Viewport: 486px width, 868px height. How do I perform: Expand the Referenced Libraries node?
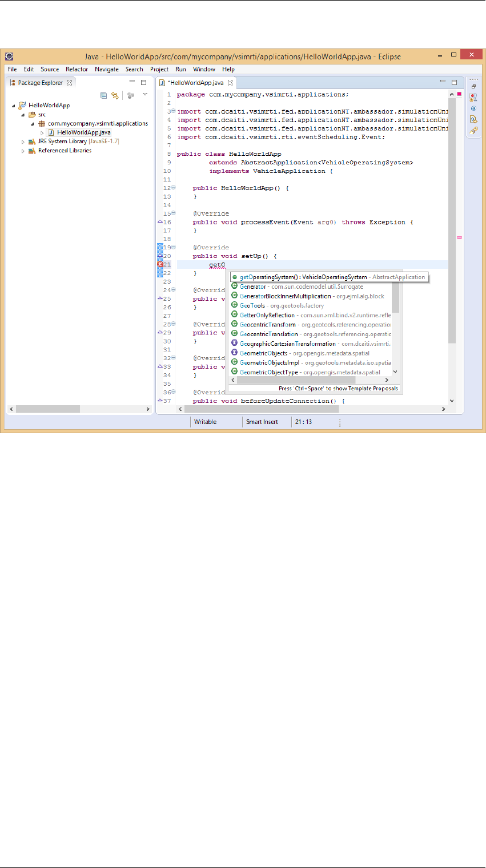(23, 151)
